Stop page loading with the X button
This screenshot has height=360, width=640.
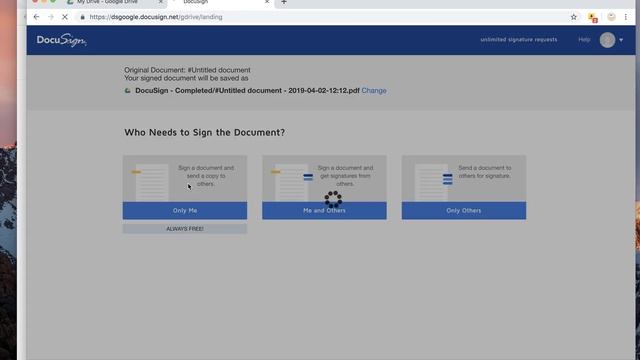[64, 17]
